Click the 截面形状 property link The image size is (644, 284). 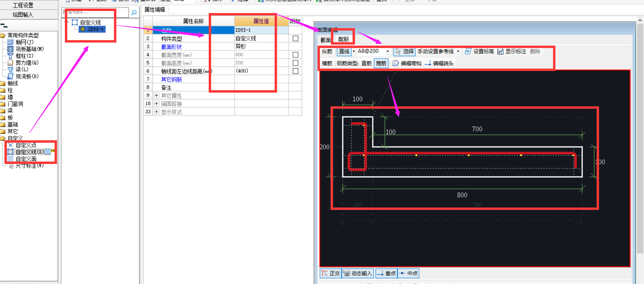[172, 47]
